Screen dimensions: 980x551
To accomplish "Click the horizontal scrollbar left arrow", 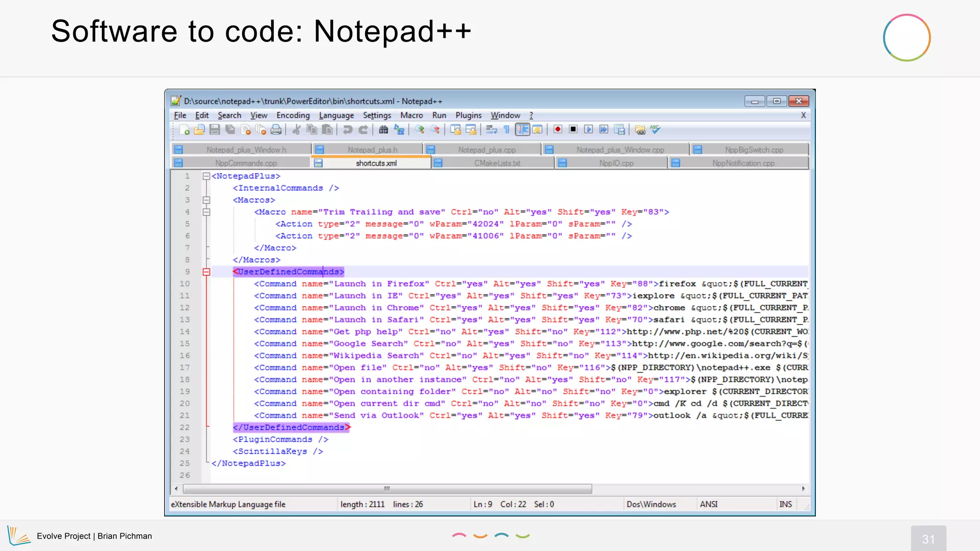I will pos(177,488).
